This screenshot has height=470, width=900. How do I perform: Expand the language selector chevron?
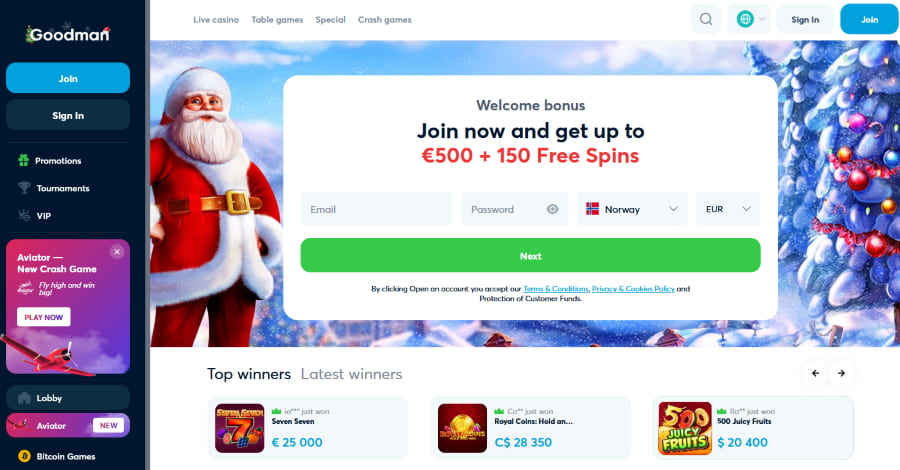762,20
